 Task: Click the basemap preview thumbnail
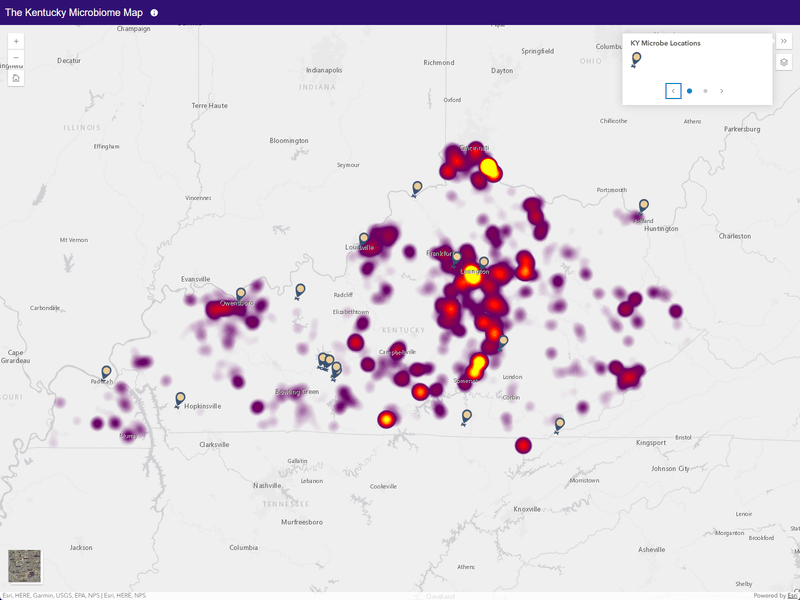24,568
